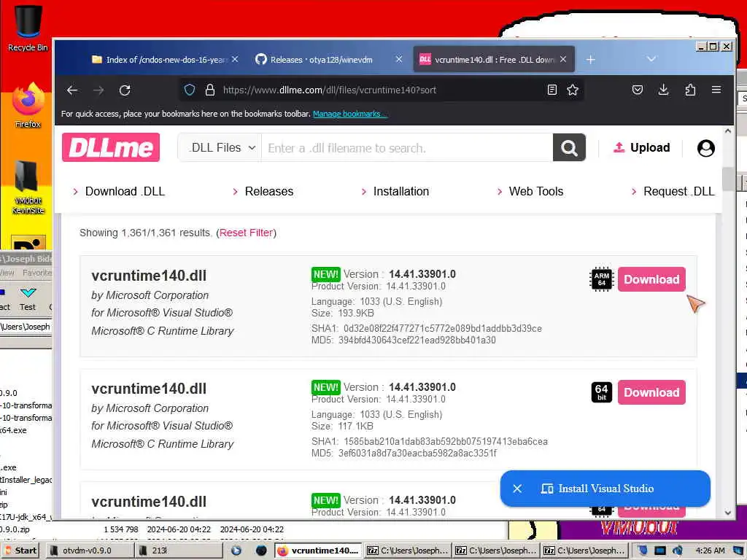
Task: Expand the list all tabs chevron
Action: pyautogui.click(x=651, y=59)
